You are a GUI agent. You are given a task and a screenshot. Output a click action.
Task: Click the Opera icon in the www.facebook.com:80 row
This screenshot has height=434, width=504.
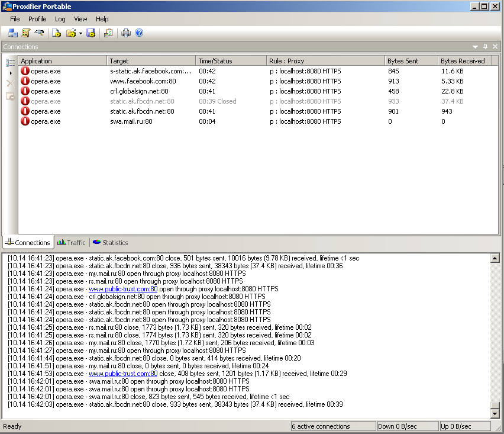click(25, 81)
